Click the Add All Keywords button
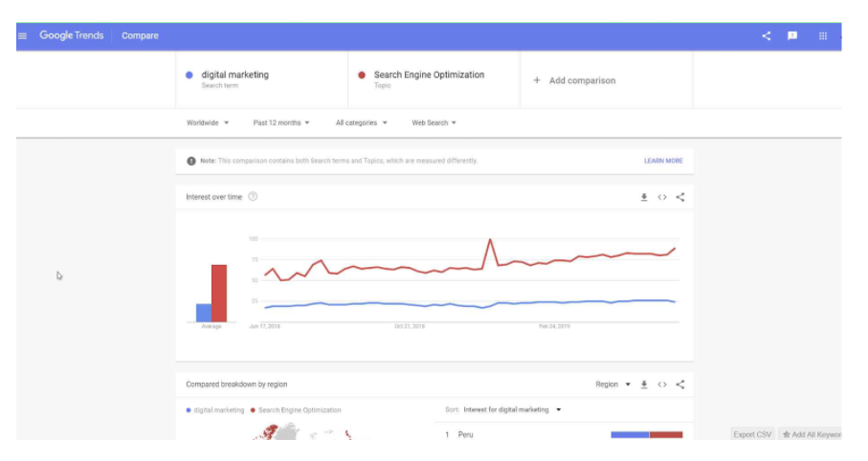The height and width of the screenshot is (461, 868). [812, 434]
